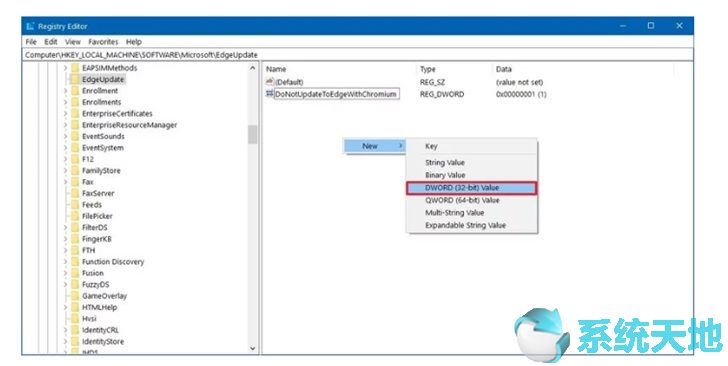Screen dimensions: 728x366
Task: Choose QWORD (64-bit) Value option
Action: pyautogui.click(x=462, y=200)
